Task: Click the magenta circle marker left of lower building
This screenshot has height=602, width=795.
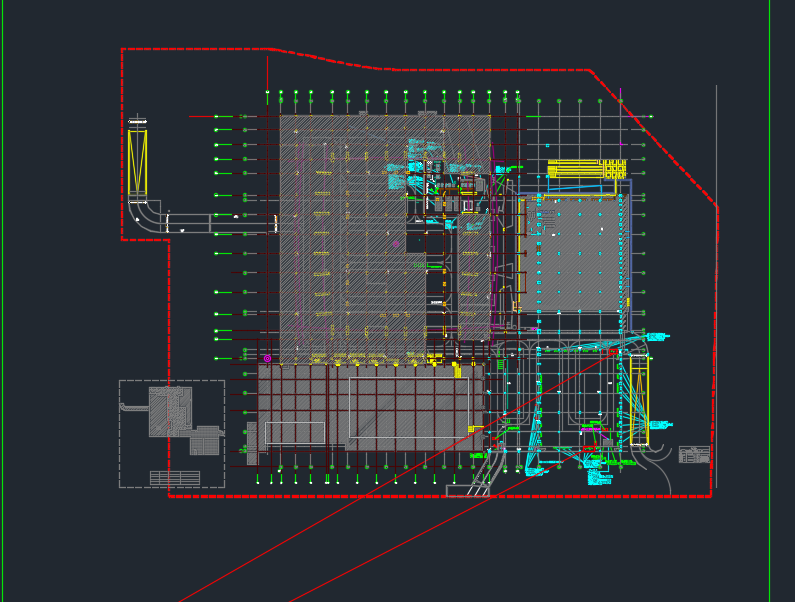Action: [267, 358]
